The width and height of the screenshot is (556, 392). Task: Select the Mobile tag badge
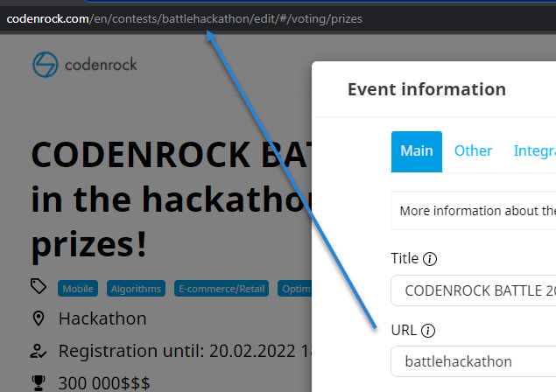(78, 289)
